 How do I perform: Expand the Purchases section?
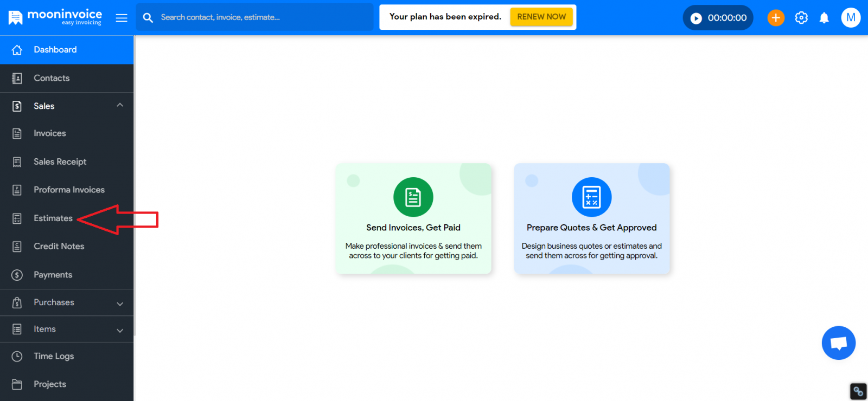click(x=120, y=303)
